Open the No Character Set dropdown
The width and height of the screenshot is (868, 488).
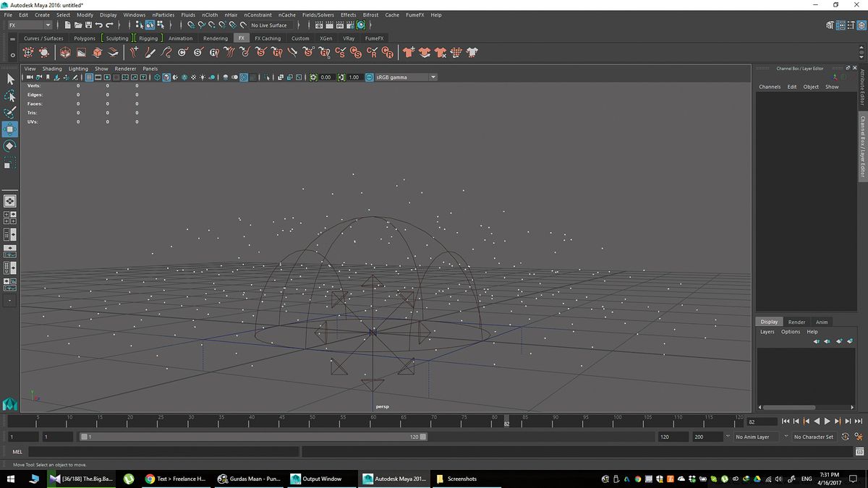(814, 437)
